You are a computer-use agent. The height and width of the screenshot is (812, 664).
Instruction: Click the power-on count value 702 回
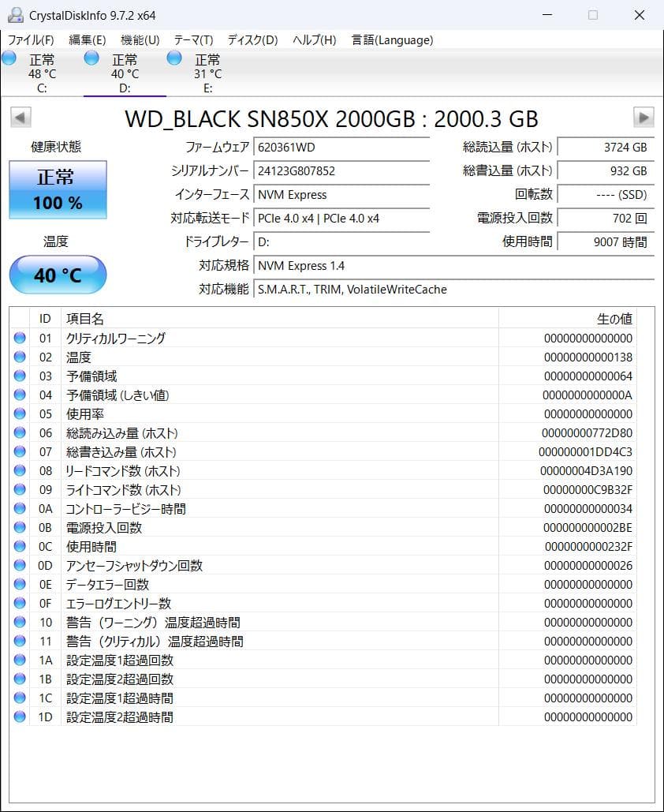[x=606, y=219]
